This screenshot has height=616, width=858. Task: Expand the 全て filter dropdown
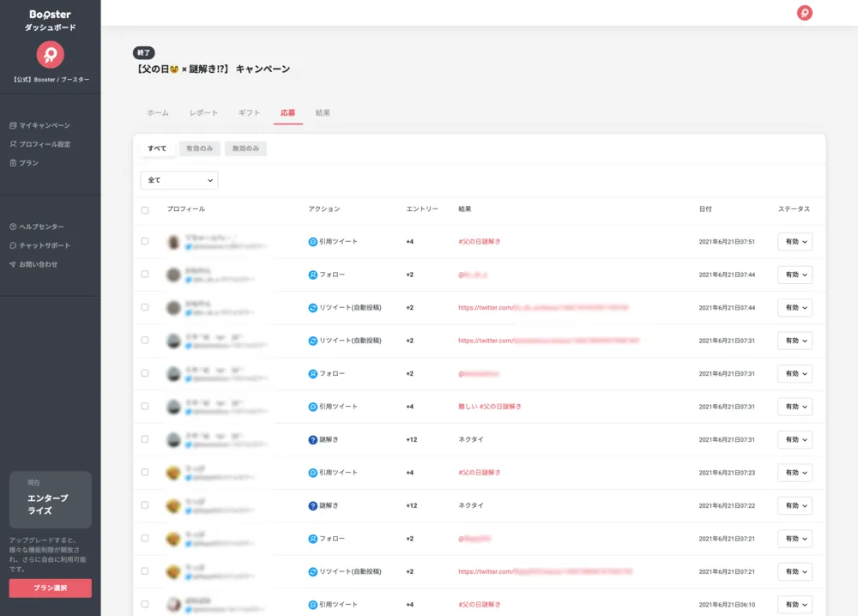point(178,180)
